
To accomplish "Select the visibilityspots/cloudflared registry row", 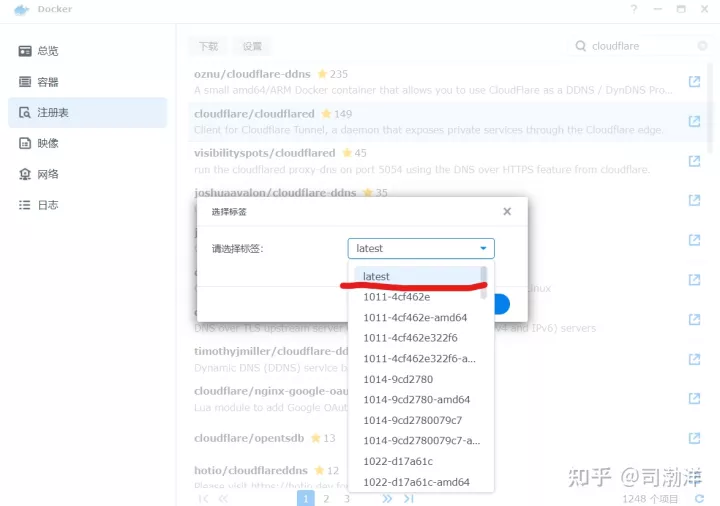I will click(448, 161).
